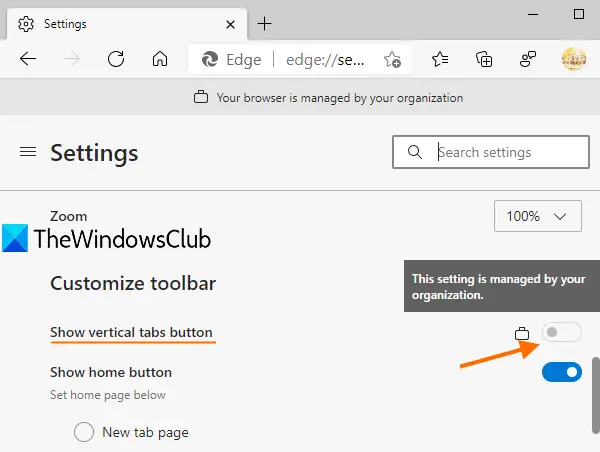Viewport: 600px width, 452px height.
Task: Select the Settings browser tab
Action: click(127, 24)
